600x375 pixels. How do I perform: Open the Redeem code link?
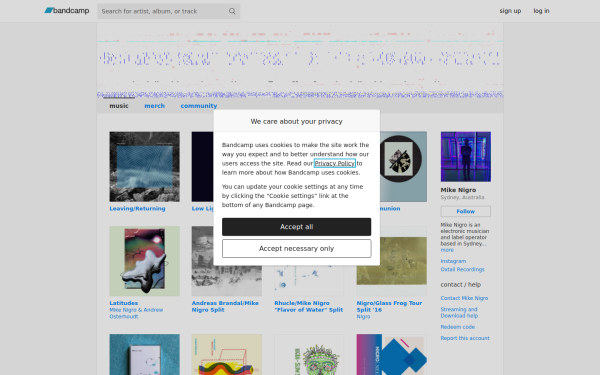tap(458, 327)
